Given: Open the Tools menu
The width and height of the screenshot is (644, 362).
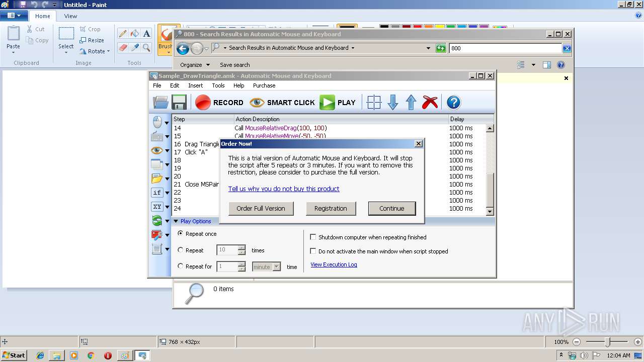Looking at the screenshot, I should pos(218,85).
